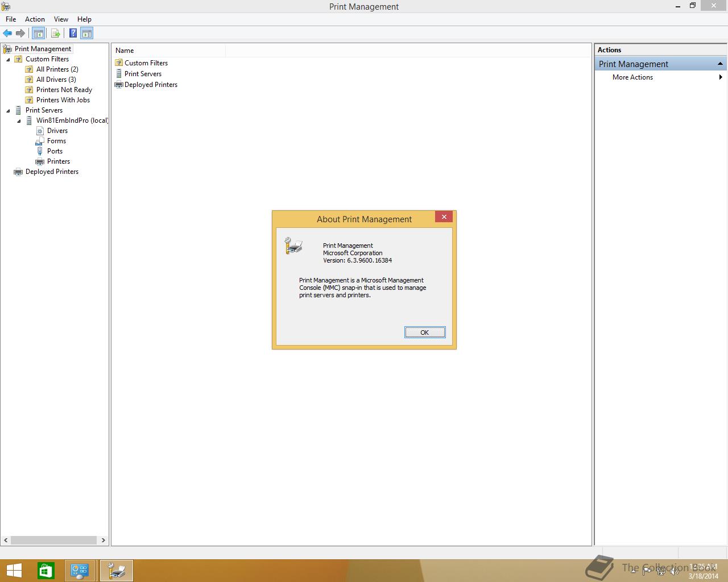Image resolution: width=728 pixels, height=582 pixels.
Task: Select Deployed Printers text in list pane
Action: (151, 85)
